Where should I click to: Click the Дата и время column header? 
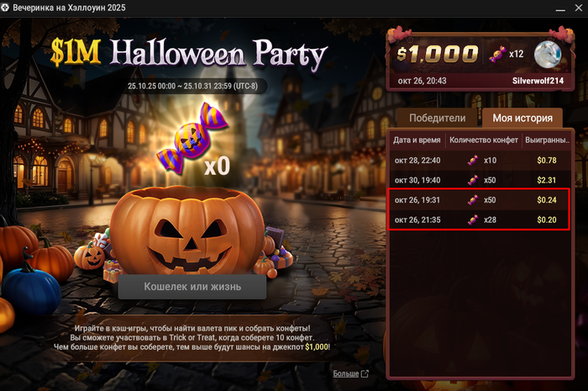pos(417,140)
